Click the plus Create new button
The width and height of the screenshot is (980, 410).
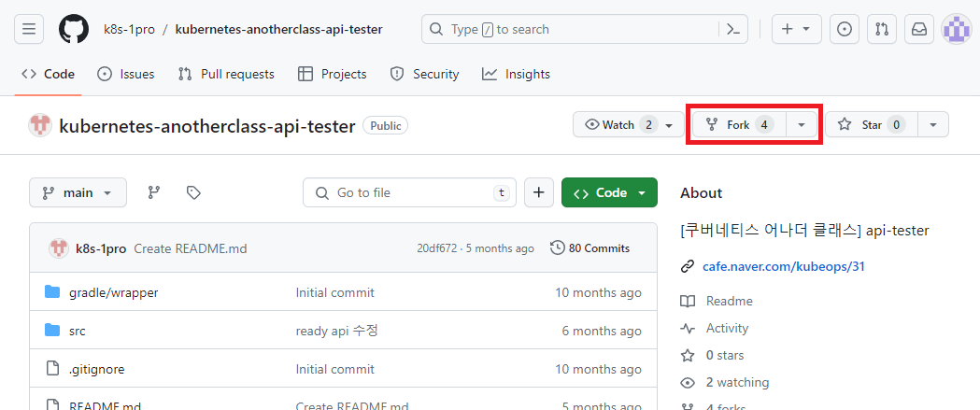796,29
